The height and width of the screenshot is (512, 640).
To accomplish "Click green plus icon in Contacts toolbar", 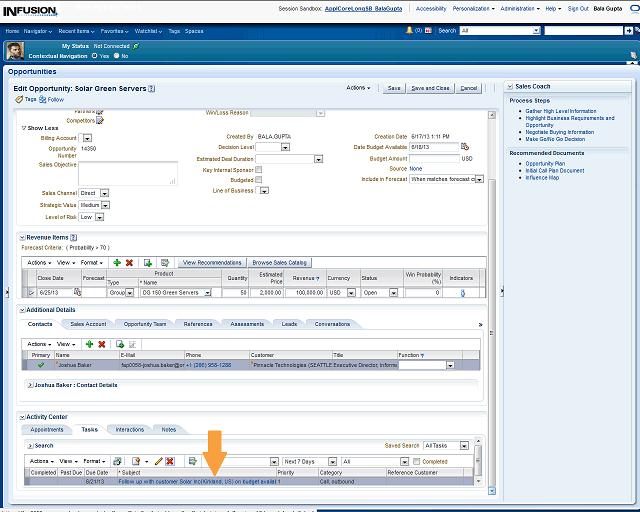I will pos(89,344).
